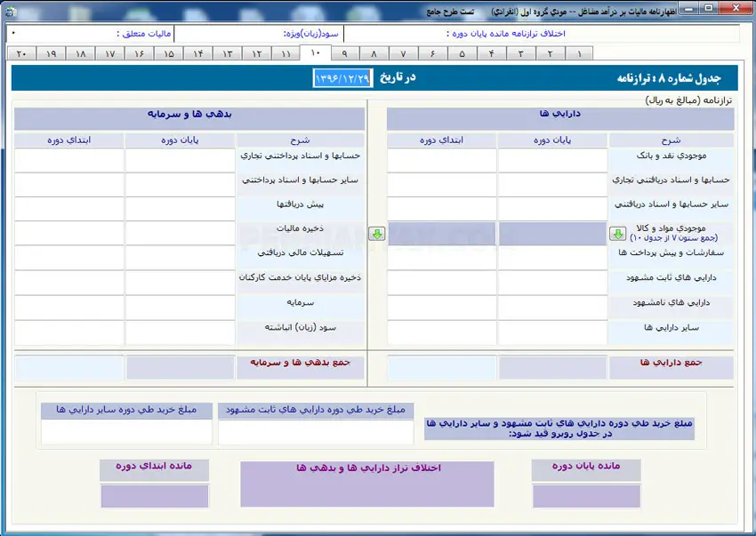Switch to tab ۱
756x536 pixels.
[579, 53]
